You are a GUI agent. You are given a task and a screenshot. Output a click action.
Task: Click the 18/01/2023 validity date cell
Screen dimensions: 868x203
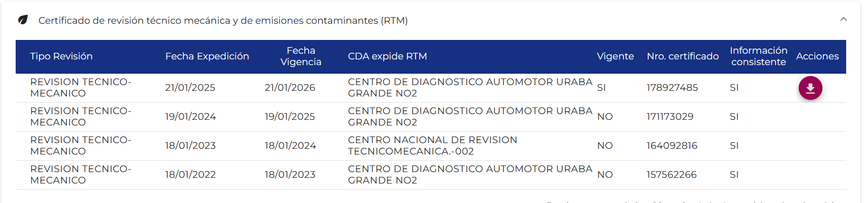coord(290,174)
